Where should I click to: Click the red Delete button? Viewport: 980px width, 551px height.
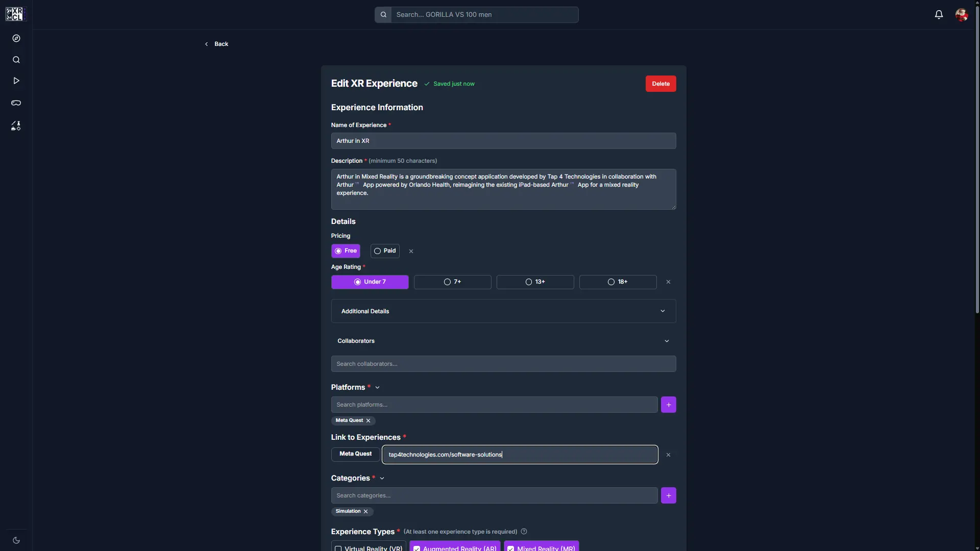point(660,84)
